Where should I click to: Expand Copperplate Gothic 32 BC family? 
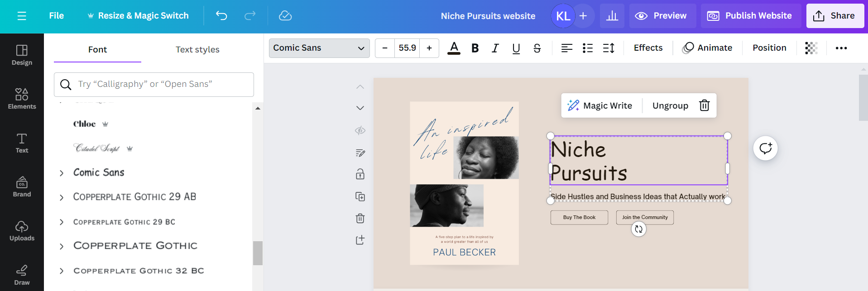62,271
